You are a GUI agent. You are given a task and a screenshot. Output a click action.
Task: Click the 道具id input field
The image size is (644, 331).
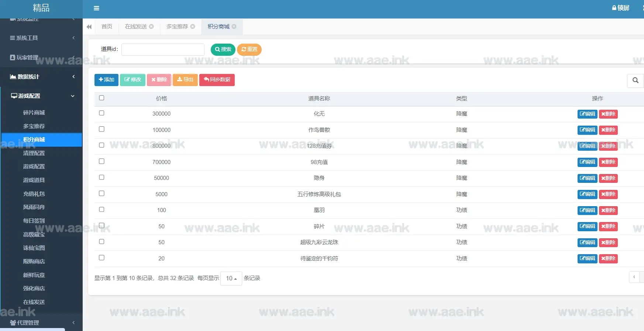click(163, 50)
